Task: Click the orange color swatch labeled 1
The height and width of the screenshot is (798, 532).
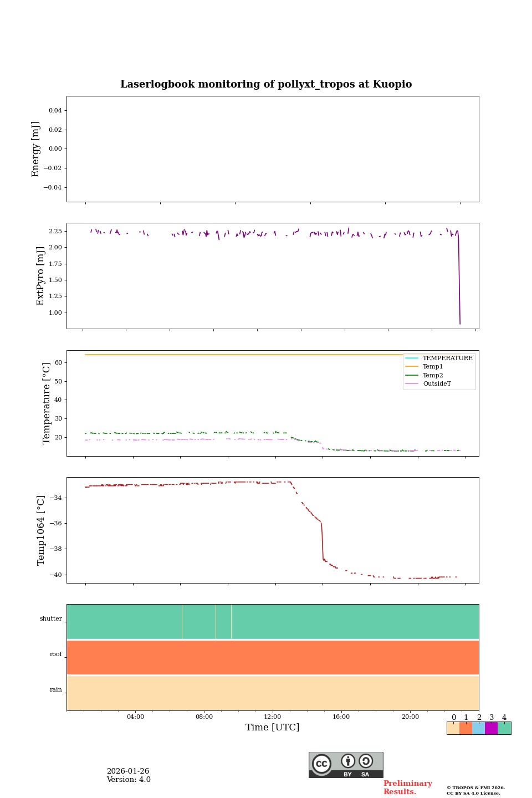Action: tap(466, 728)
